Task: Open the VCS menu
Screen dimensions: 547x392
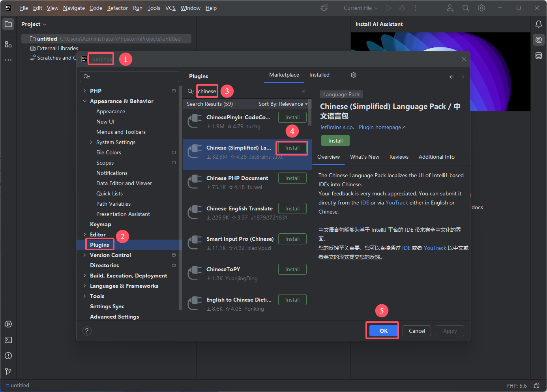Action: [170, 8]
